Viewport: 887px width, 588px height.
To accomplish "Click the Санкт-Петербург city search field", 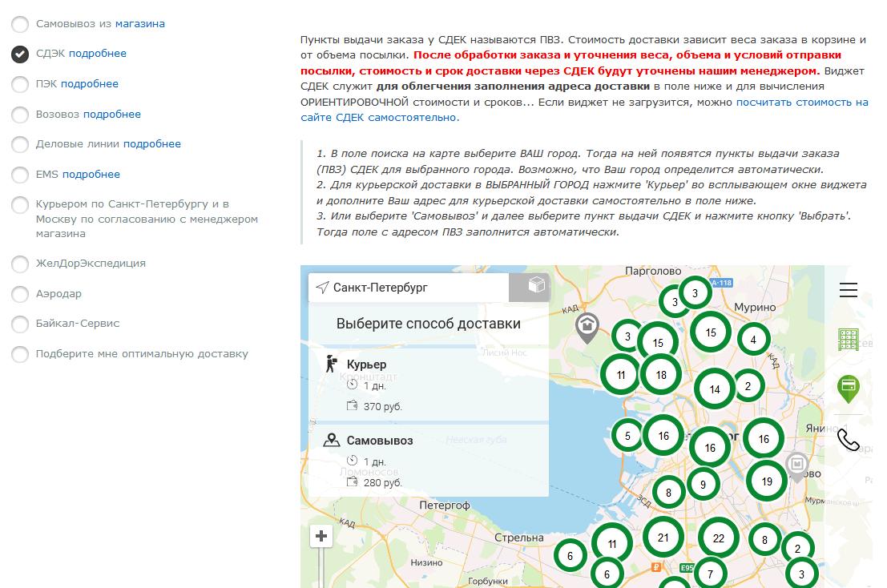I will [409, 288].
